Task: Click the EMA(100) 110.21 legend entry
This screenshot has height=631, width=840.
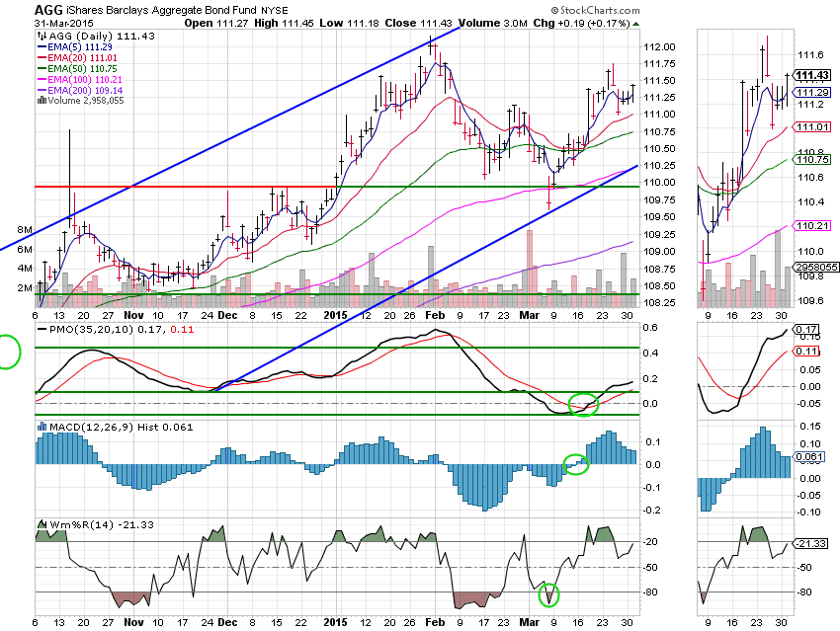Action: 85,79
